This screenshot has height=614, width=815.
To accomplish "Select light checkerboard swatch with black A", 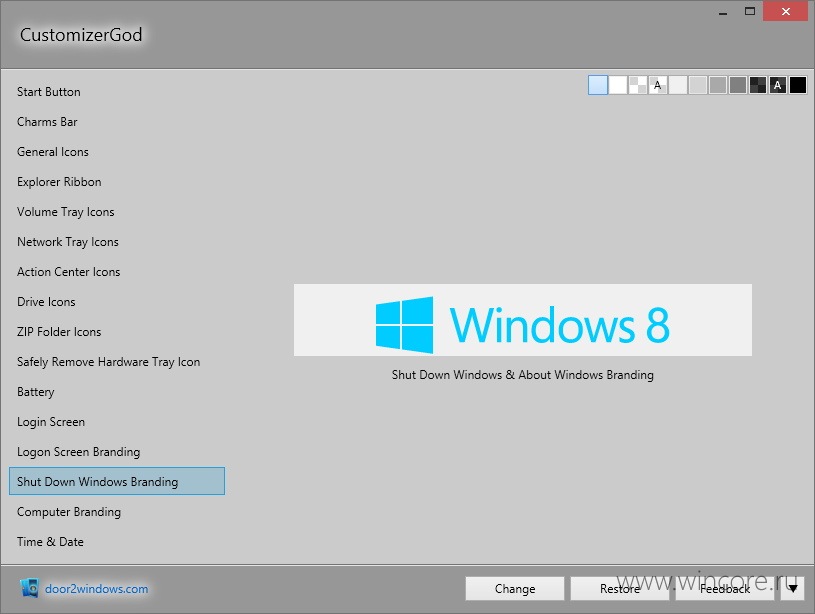I will point(658,85).
